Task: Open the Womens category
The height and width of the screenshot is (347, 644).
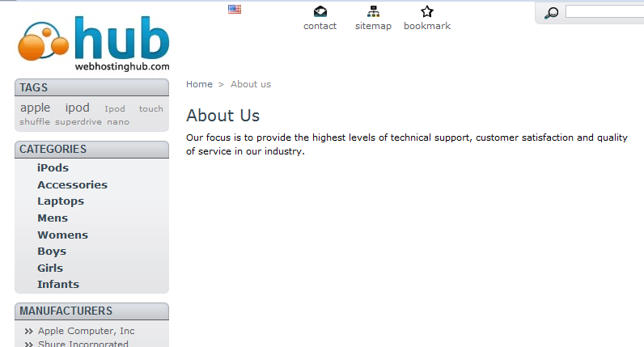Action: coord(62,235)
